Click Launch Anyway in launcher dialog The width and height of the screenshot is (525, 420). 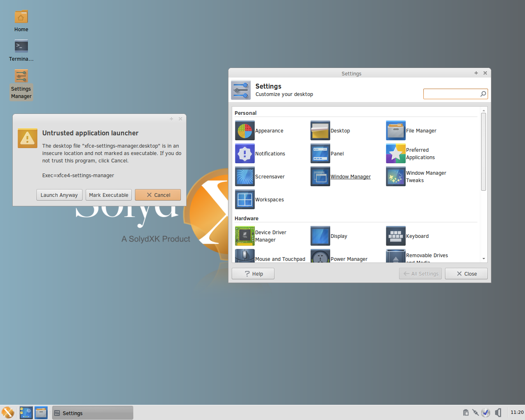[x=59, y=195]
